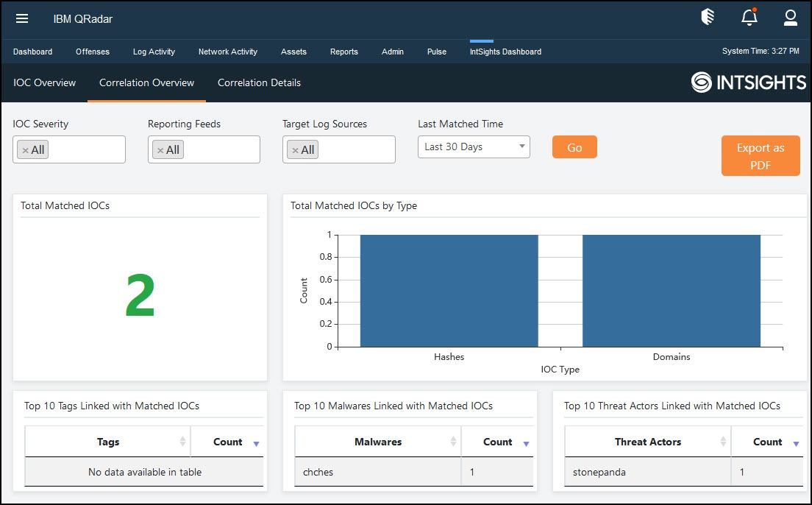
Task: Select the Correlation Overview tab
Action: [146, 83]
